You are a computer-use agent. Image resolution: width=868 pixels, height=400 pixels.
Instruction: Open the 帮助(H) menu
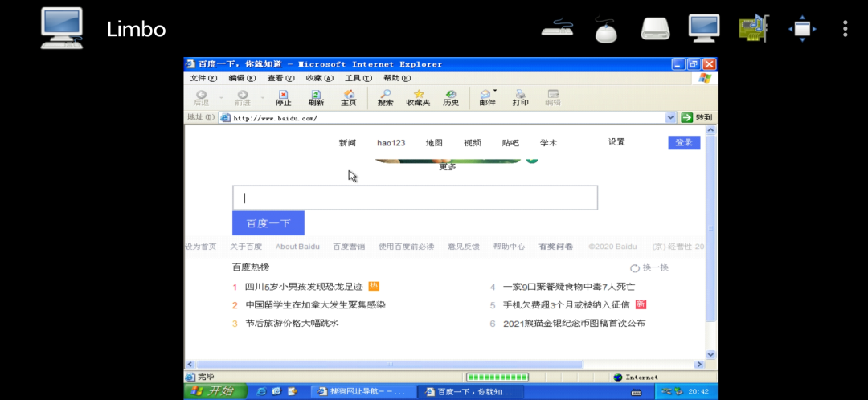point(397,78)
